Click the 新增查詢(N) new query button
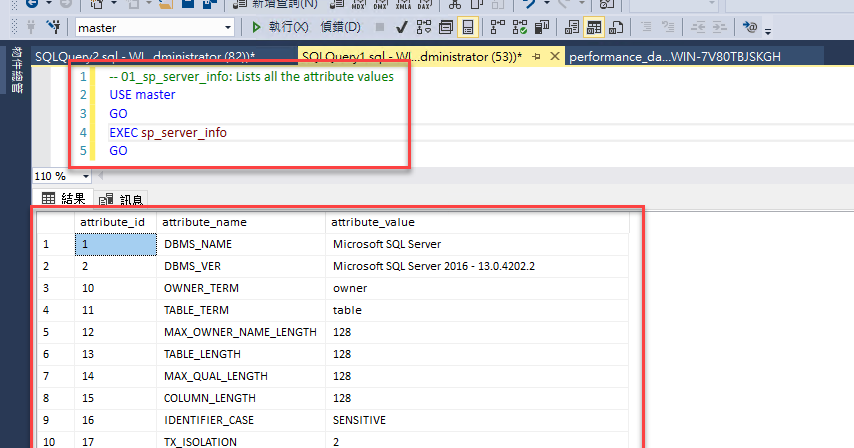Image resolution: width=854 pixels, height=448 pixels. point(275,4)
